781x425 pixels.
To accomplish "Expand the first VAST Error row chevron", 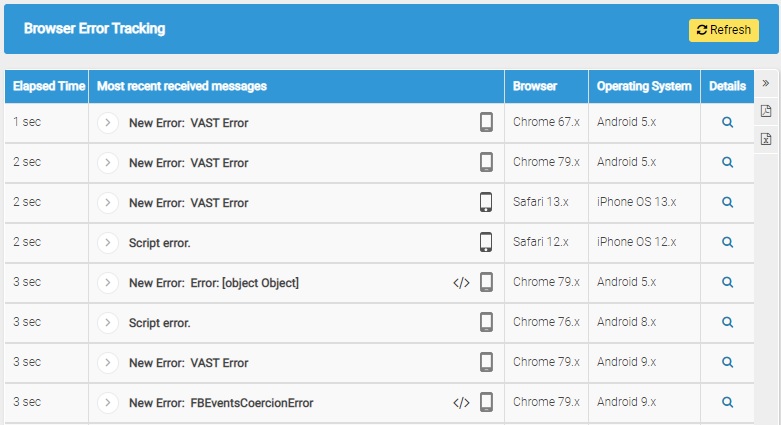I will 108,123.
